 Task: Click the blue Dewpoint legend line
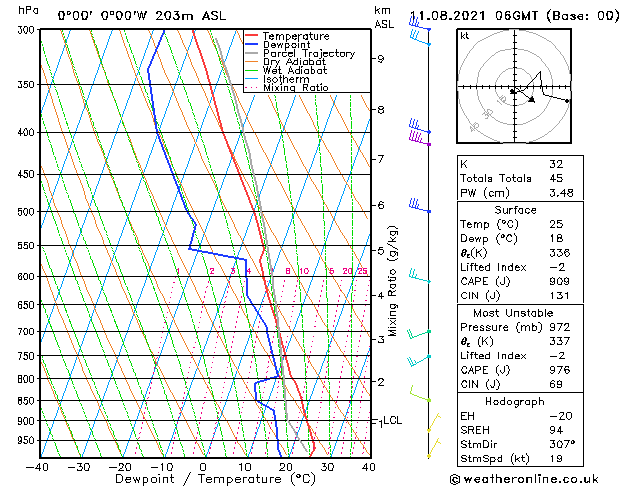tap(251, 45)
